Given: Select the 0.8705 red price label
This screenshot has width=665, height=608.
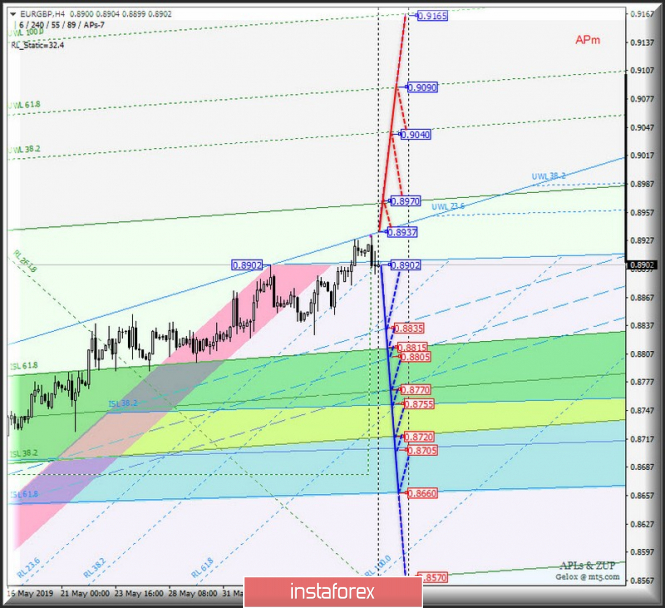Looking at the screenshot, I should point(422,450).
